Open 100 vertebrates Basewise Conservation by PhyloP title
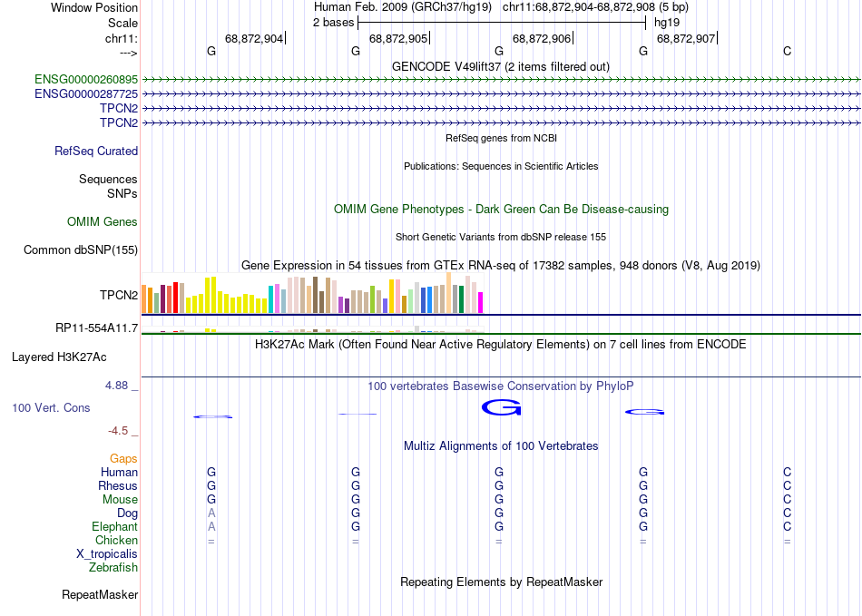The height and width of the screenshot is (616, 862). [501, 386]
